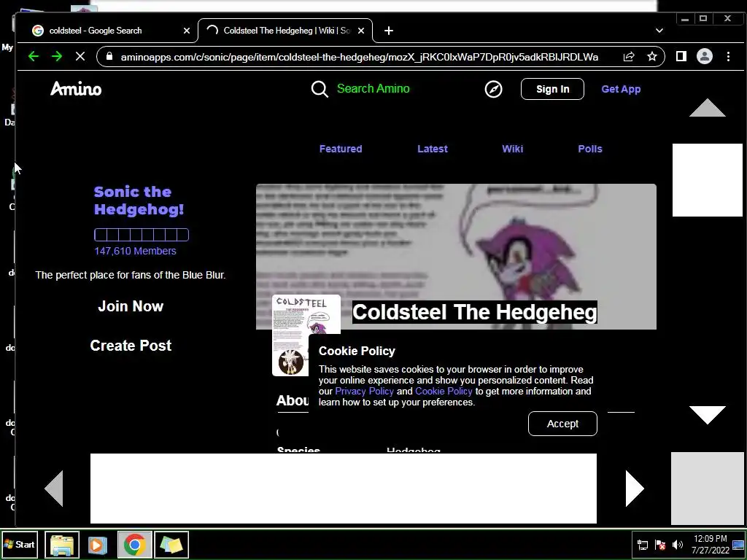The height and width of the screenshot is (560, 747).
Task: Open the media player taskbar icon
Action: click(98, 545)
